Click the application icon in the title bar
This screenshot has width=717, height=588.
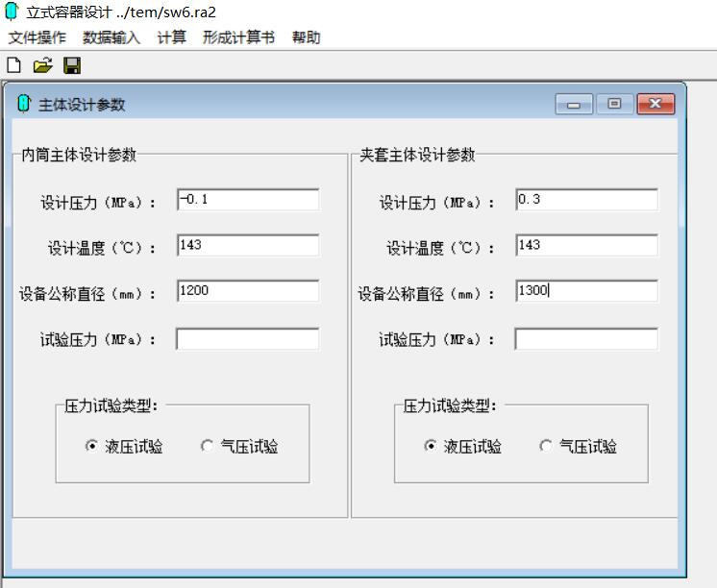click(x=12, y=12)
